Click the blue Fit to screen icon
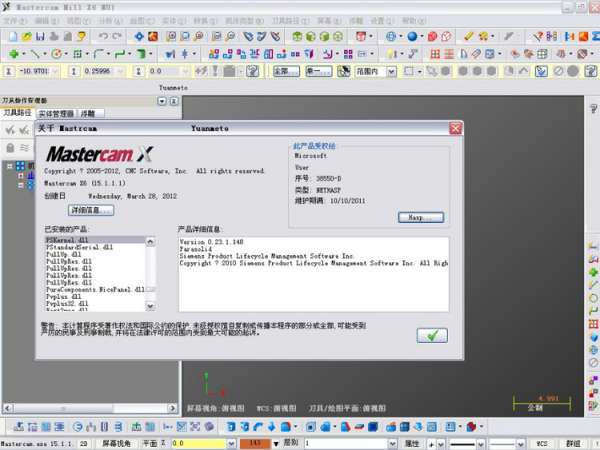The width and height of the screenshot is (600, 450). 139,36
